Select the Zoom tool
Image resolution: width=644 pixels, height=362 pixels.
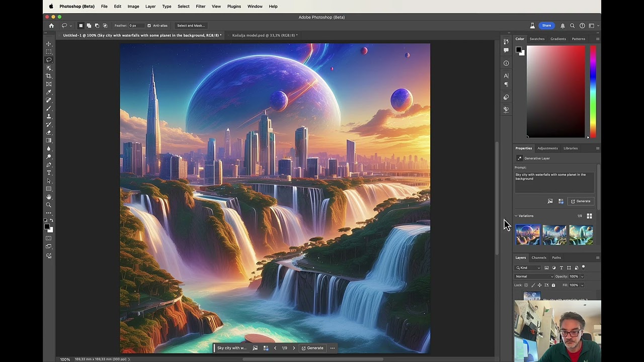tap(49, 205)
